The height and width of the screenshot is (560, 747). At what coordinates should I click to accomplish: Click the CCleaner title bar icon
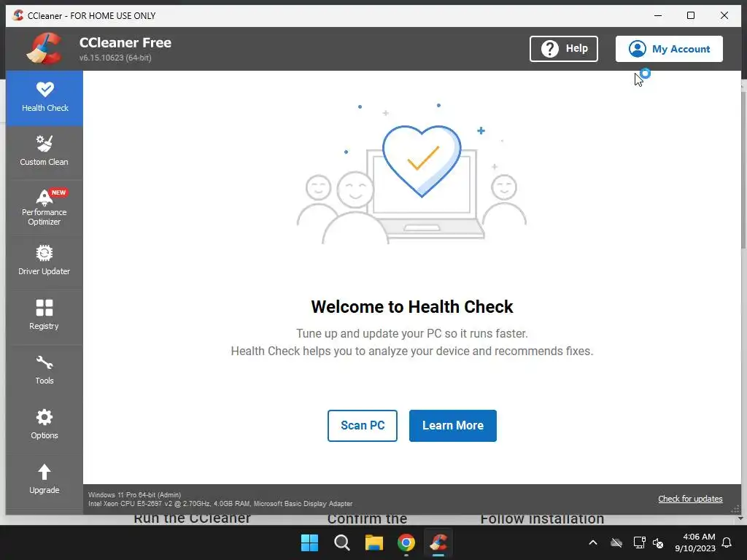tap(18, 15)
